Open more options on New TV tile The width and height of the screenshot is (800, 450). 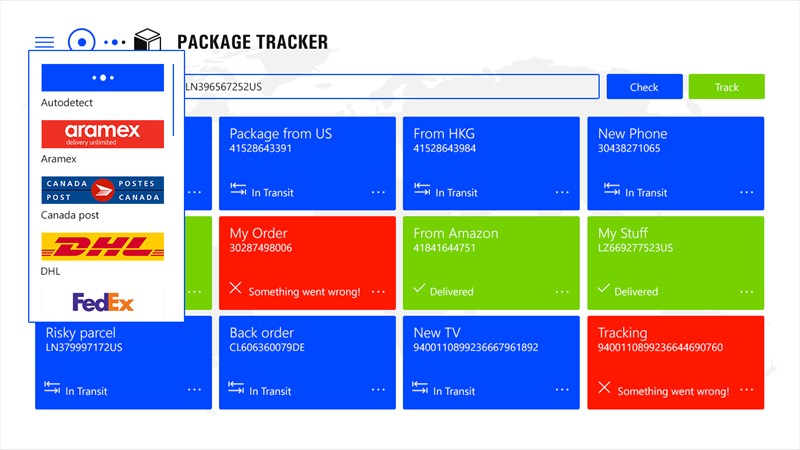[562, 390]
